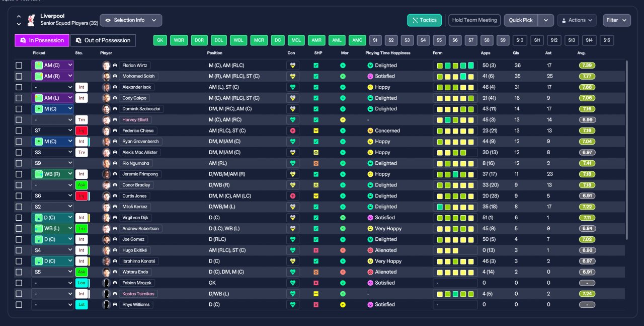Click Inj status badge for Federico Chiesa
The width and height of the screenshot is (644, 326).
82,131
